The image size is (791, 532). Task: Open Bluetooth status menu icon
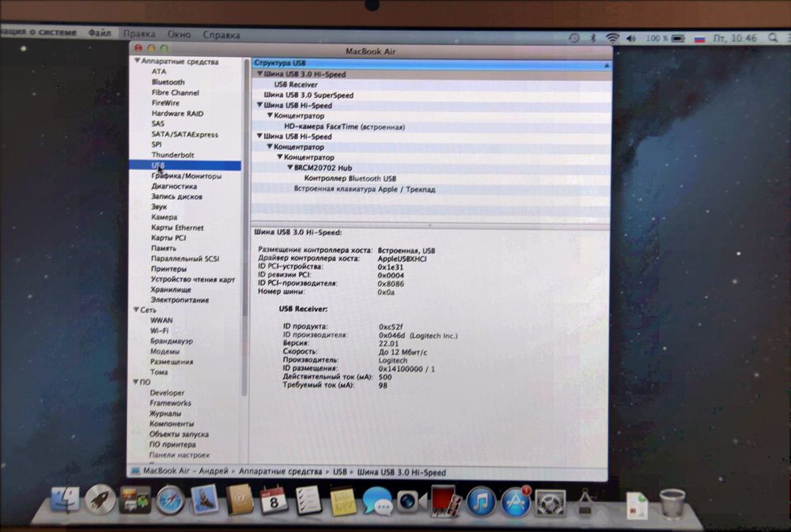594,38
